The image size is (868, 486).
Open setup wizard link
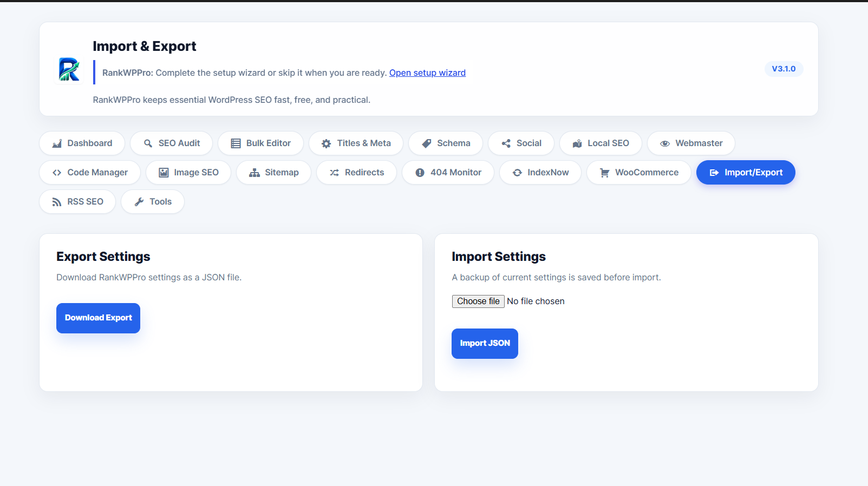click(x=427, y=73)
